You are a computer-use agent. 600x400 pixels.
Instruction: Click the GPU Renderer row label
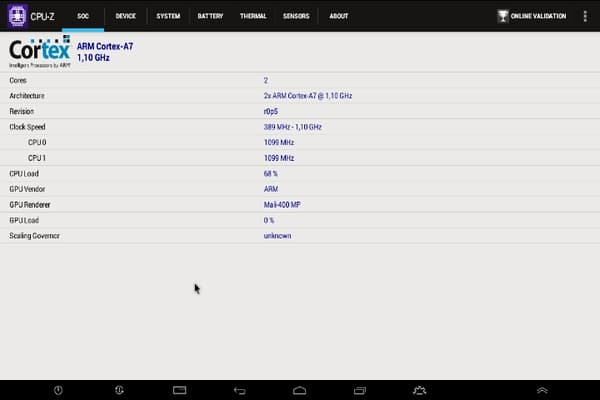pyautogui.click(x=29, y=205)
